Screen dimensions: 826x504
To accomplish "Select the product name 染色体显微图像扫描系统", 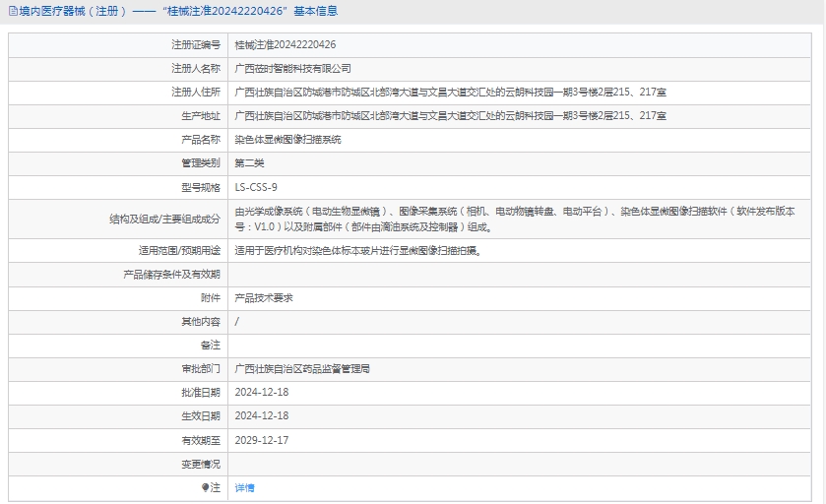I will point(287,140).
